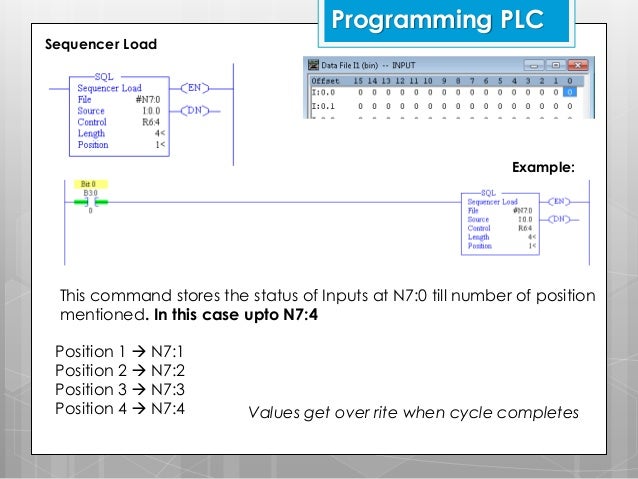
Task: Click the I:0.1 row label
Action: pyautogui.click(x=323, y=106)
